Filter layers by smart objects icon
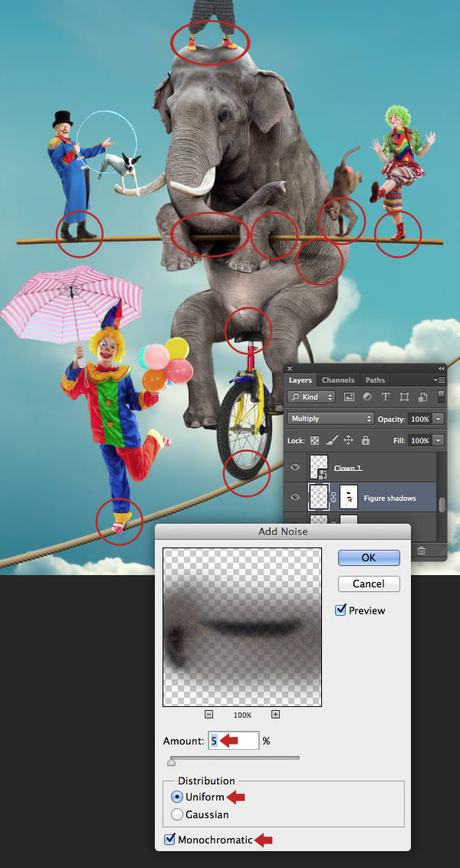Viewport: 460px width, 868px height. pos(422,397)
